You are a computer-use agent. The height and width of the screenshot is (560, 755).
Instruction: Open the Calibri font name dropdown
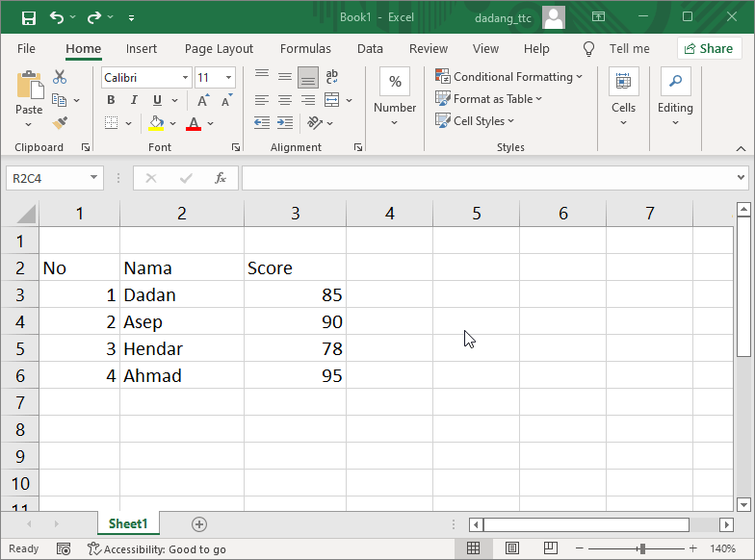coord(185,78)
